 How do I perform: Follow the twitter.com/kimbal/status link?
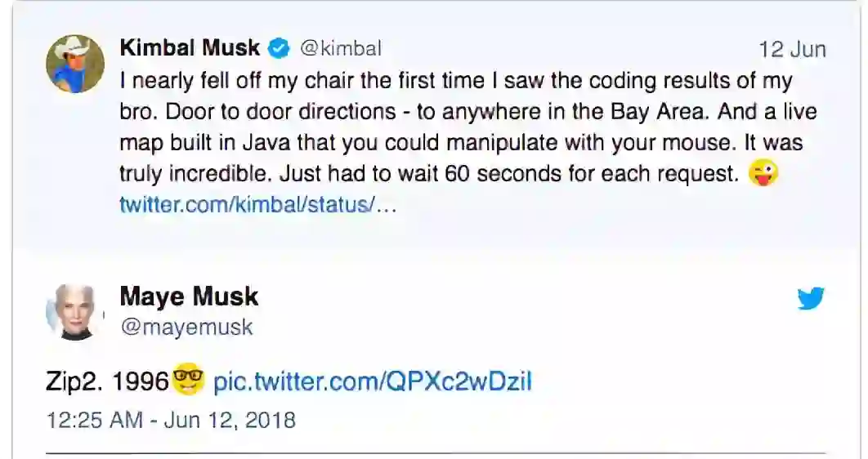click(257, 204)
